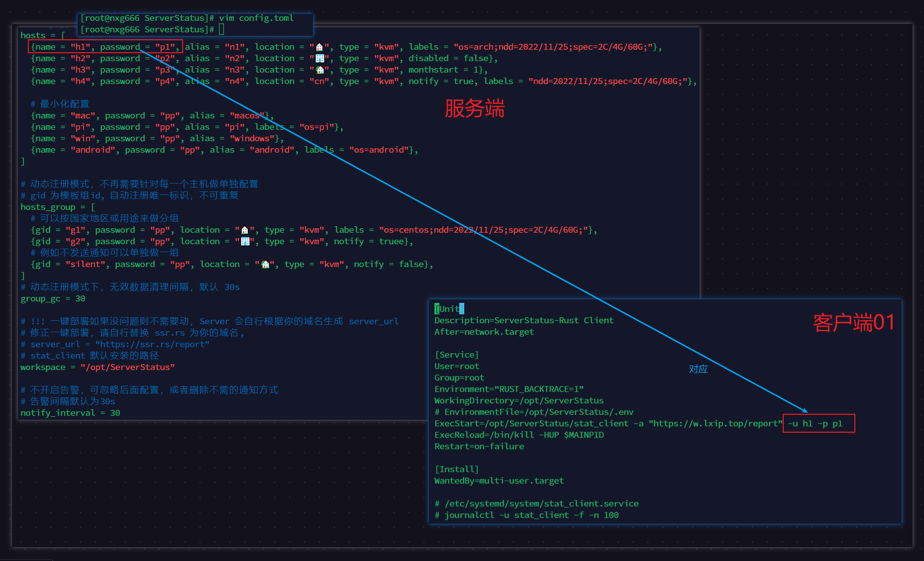Click the red-boxed name h1 password p1 entry

105,47
